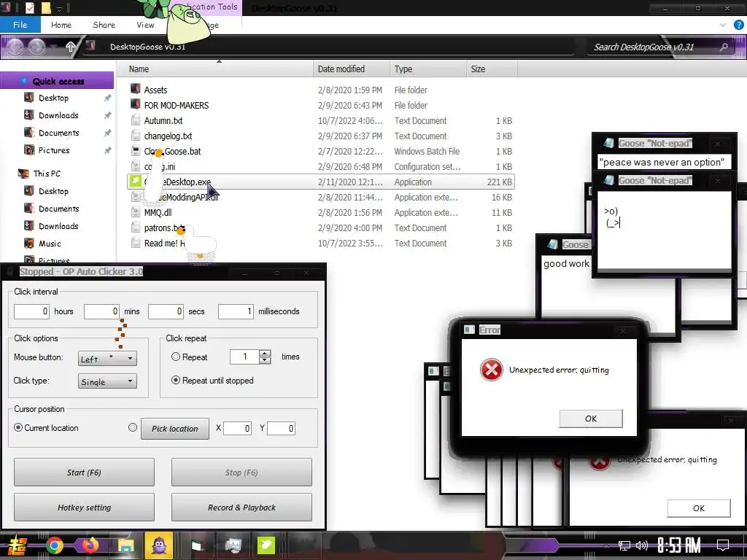Click the 8:53 AM taskbar clock

click(x=679, y=545)
